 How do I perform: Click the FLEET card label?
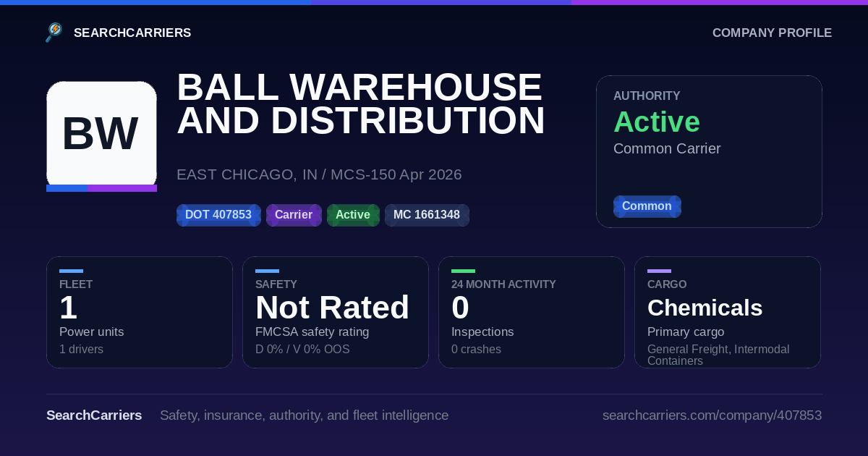point(76,284)
